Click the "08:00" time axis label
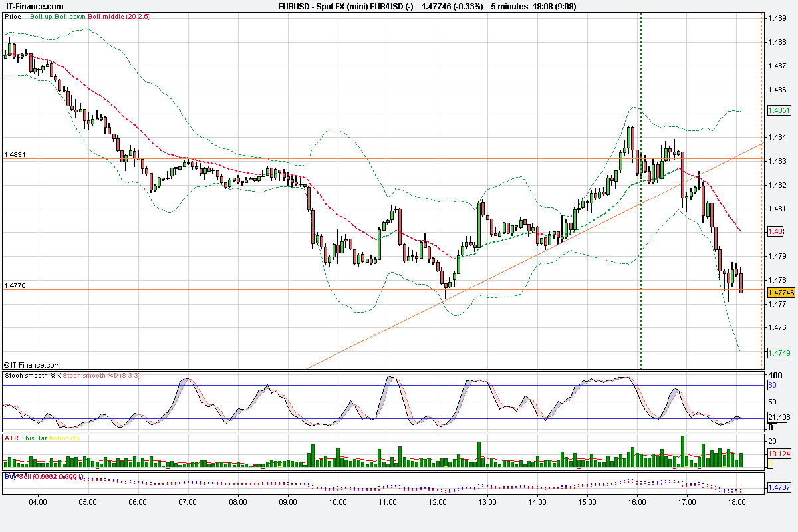This screenshot has width=798, height=532. point(237,501)
